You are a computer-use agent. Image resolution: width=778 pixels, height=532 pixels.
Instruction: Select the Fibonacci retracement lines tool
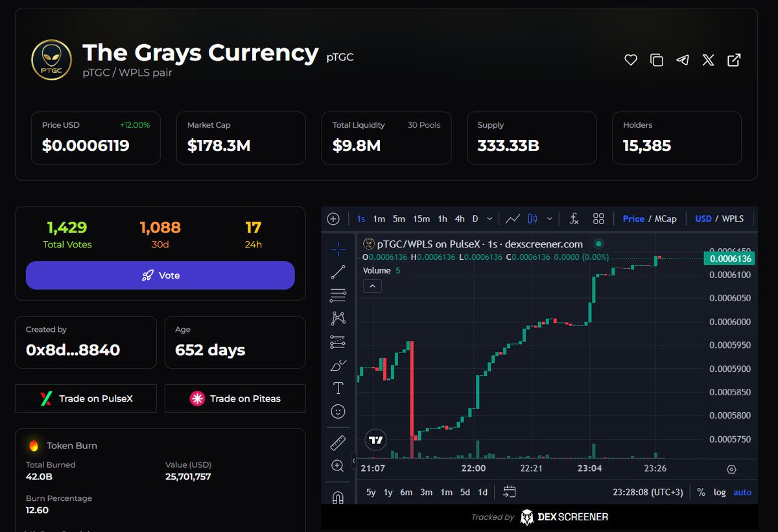pyautogui.click(x=338, y=296)
